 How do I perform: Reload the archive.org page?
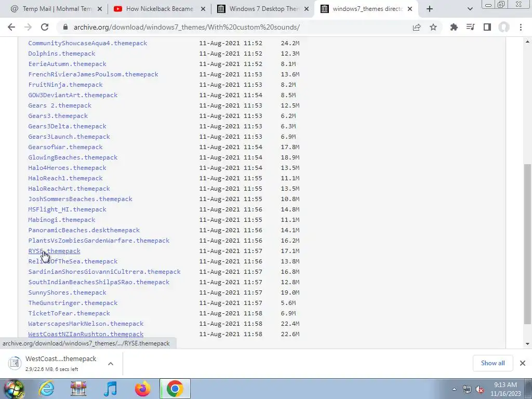[45, 27]
